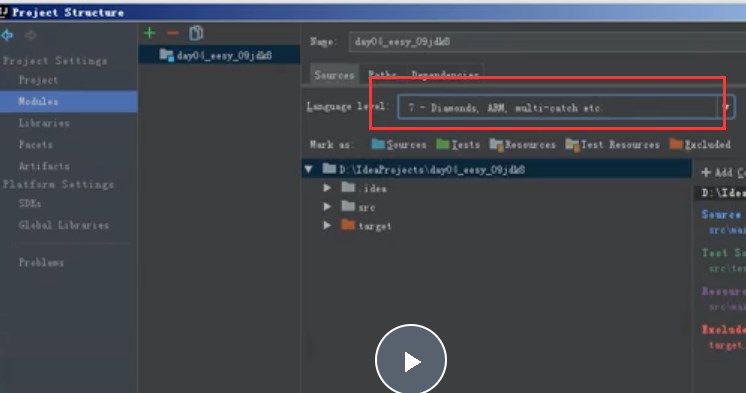Mark as Test Resources folder

pos(612,144)
